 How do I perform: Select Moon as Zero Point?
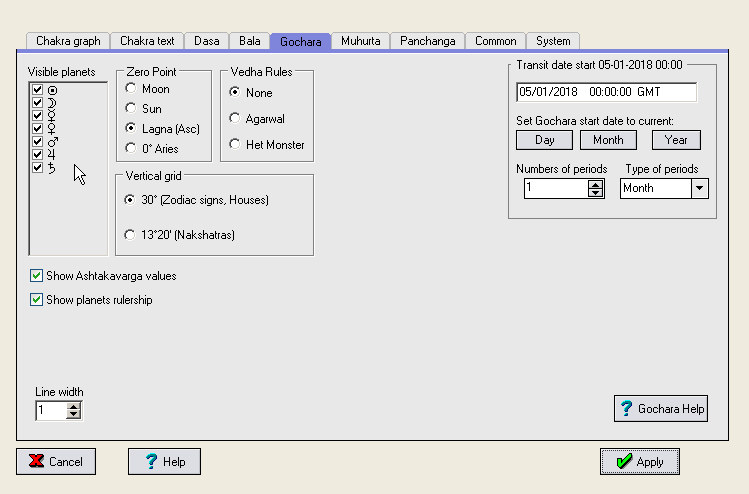(x=130, y=90)
